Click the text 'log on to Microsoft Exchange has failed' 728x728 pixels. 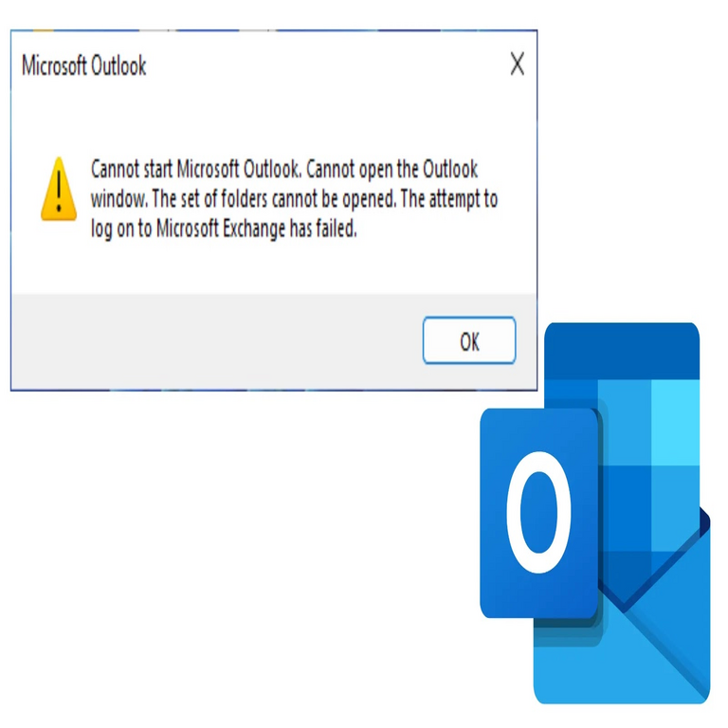[x=224, y=228]
